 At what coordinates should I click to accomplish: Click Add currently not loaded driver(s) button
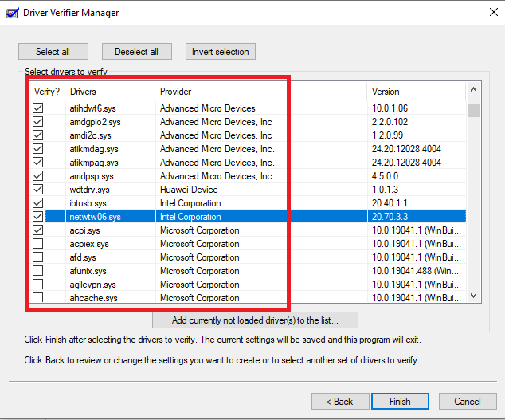click(x=255, y=320)
